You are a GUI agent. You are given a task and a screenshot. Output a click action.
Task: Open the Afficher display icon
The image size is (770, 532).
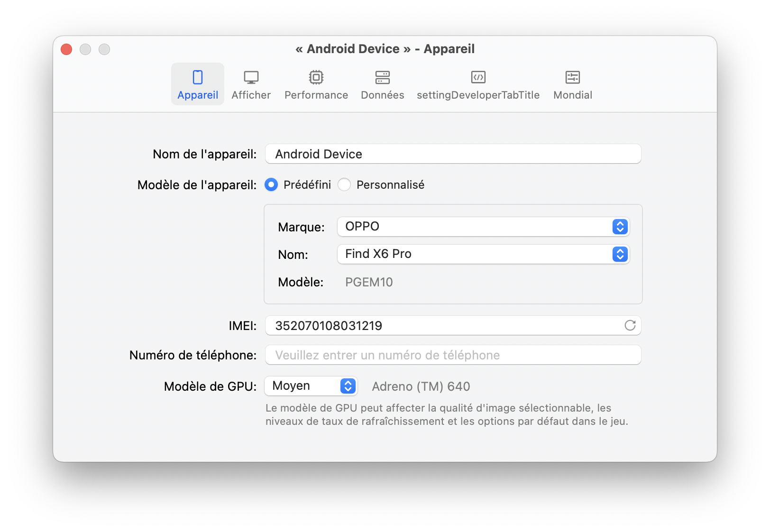pos(251,77)
